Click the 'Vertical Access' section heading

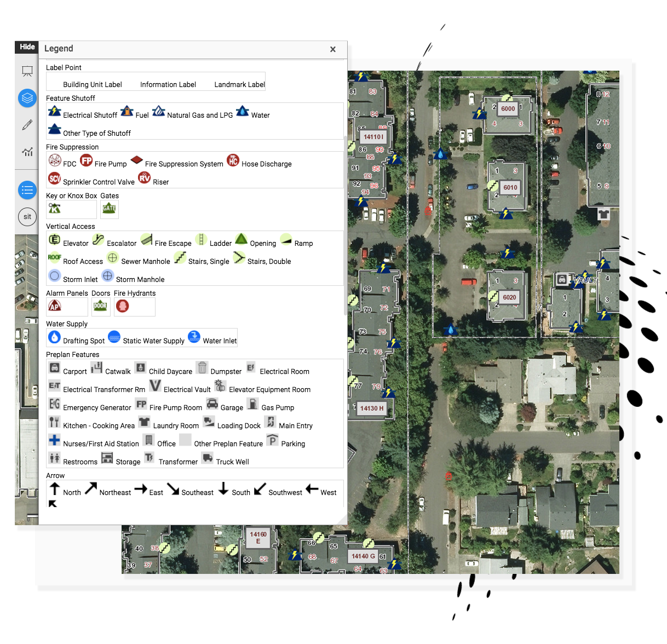pos(71,227)
